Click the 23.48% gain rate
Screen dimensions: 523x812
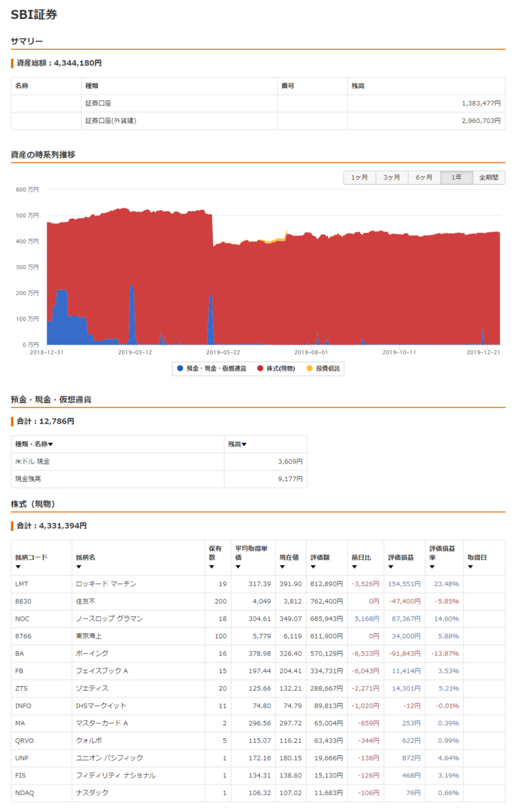tap(447, 584)
